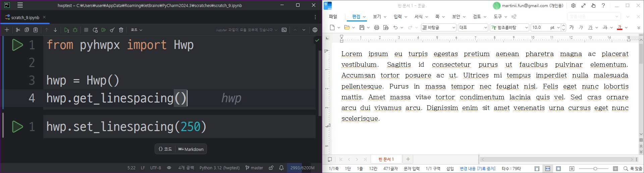Print the document with the printer icon
Image resolution: width=644 pixels, height=173 pixels.
(377, 27)
